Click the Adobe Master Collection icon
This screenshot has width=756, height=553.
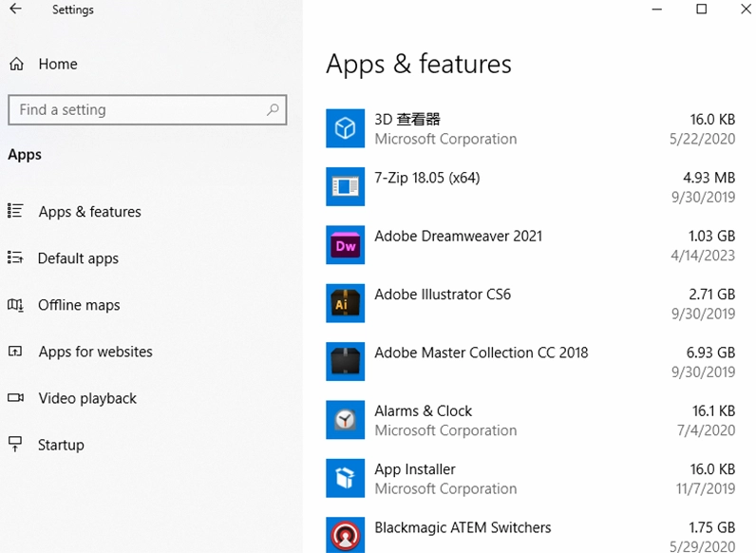pos(345,362)
